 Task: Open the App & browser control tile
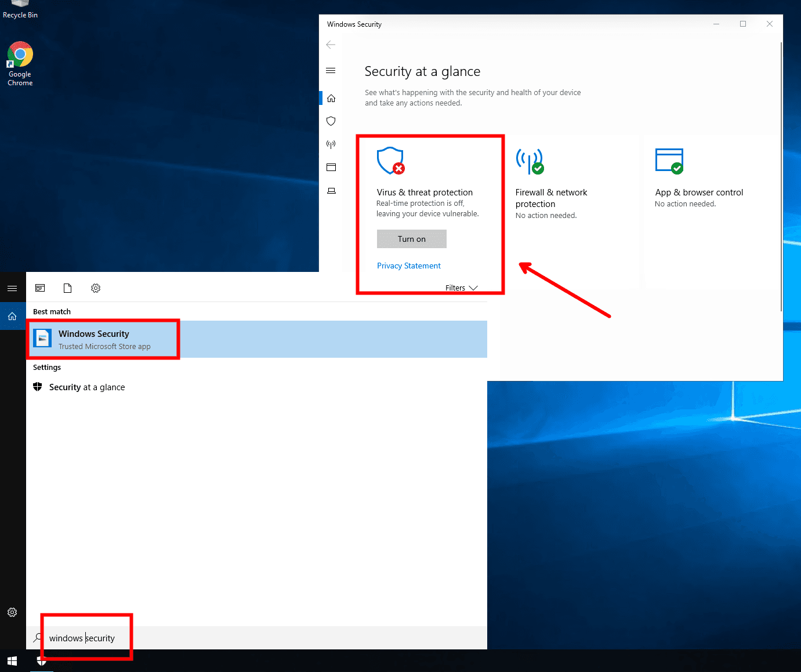(x=698, y=192)
